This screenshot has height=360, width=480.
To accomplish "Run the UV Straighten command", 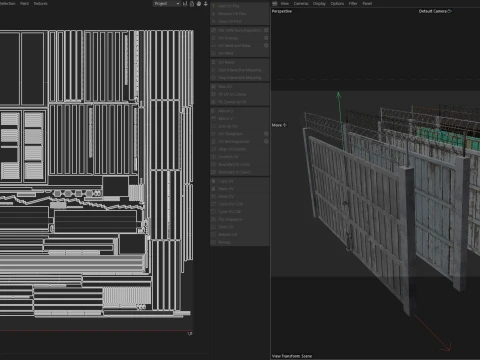I will [237, 134].
